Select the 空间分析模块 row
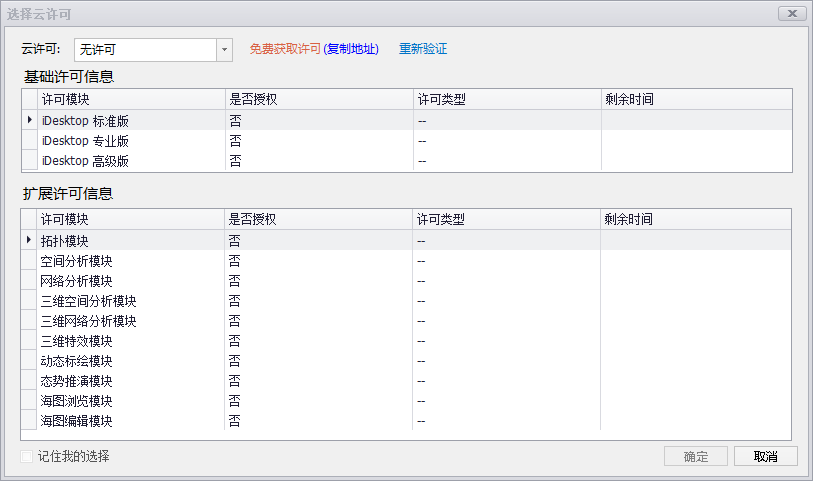Viewport: 813px width, 481px height. [x=406, y=261]
